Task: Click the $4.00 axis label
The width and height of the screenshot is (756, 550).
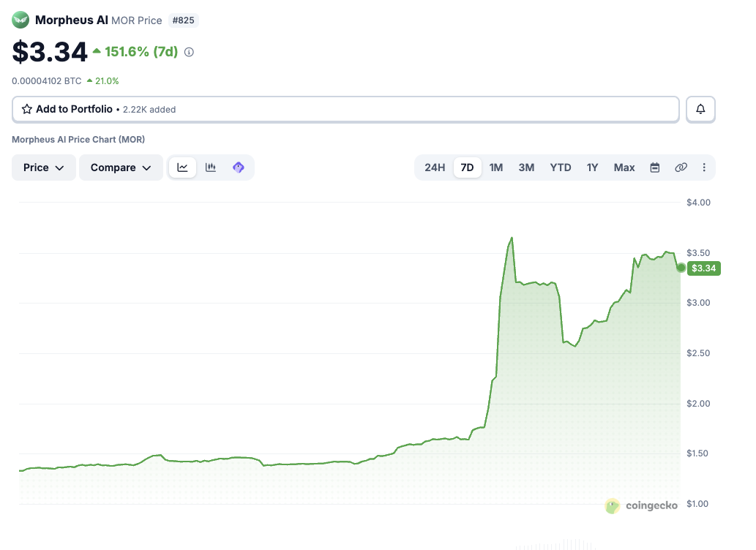Action: (698, 203)
